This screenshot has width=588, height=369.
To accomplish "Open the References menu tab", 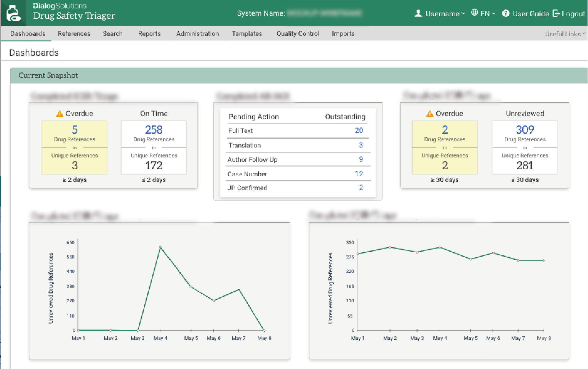I will pyautogui.click(x=74, y=34).
